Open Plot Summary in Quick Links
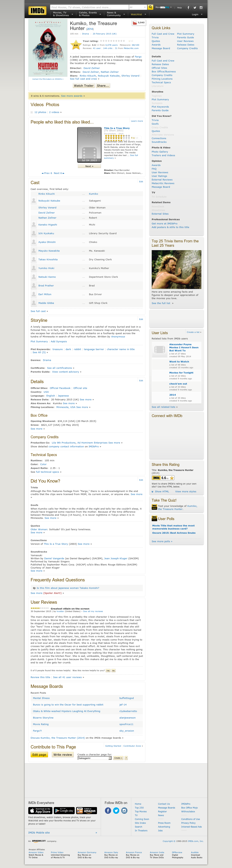Viewport: 232px width, 868px height. [186, 34]
